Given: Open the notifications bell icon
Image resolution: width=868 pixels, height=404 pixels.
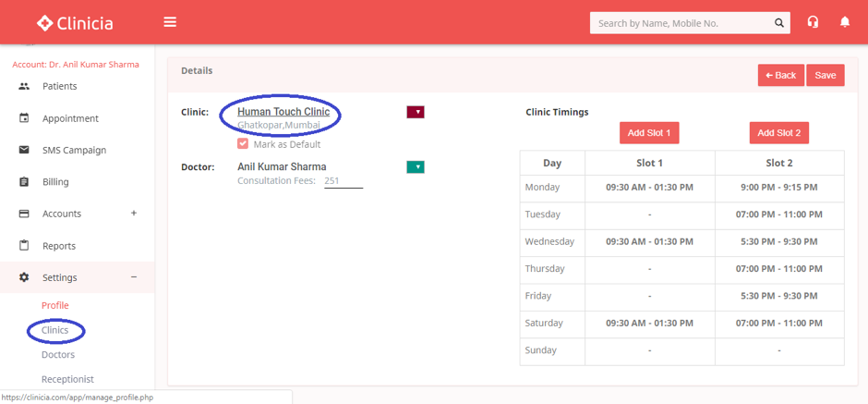Looking at the screenshot, I should (x=844, y=22).
